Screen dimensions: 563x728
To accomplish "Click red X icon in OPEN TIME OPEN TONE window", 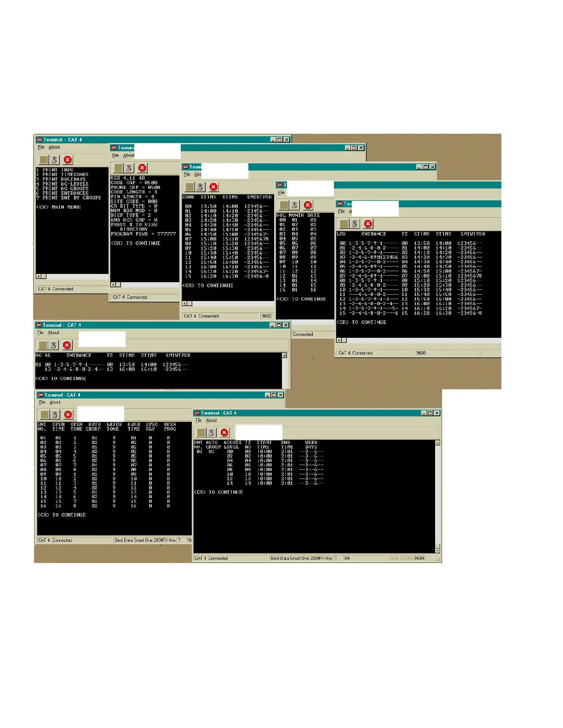I will (68, 415).
